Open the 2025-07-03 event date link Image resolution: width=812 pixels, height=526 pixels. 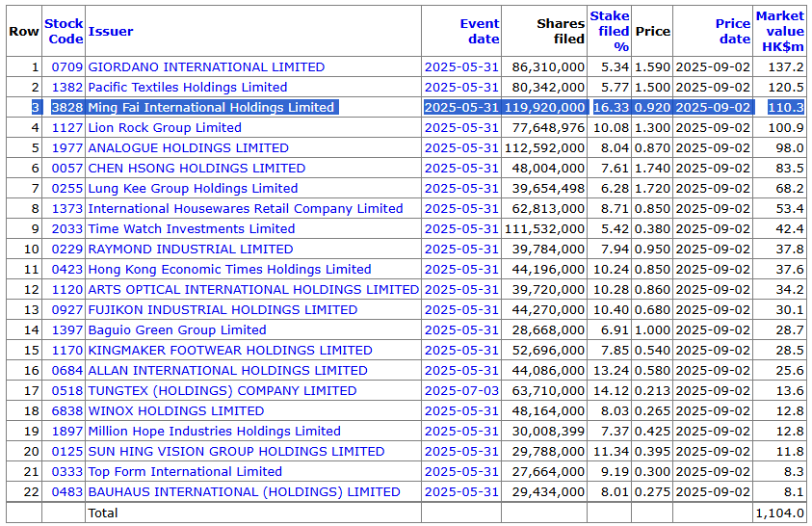[x=461, y=390]
